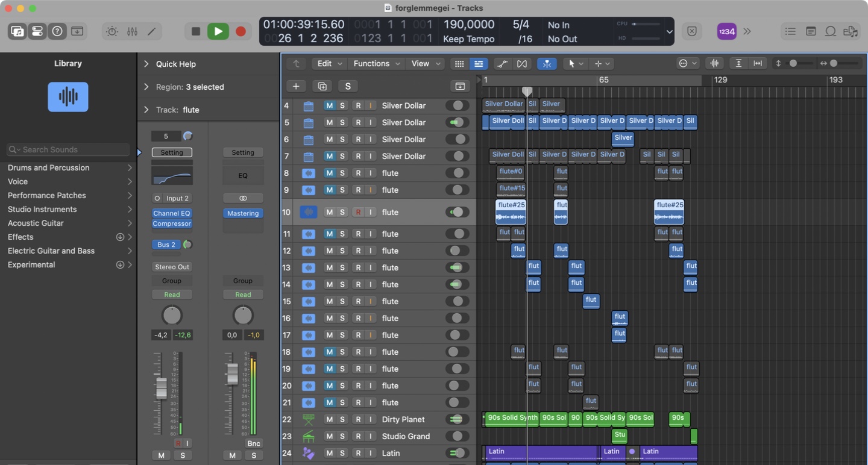Viewport: 868px width, 465px height.
Task: Expand the Quick Help section
Action: tap(146, 64)
